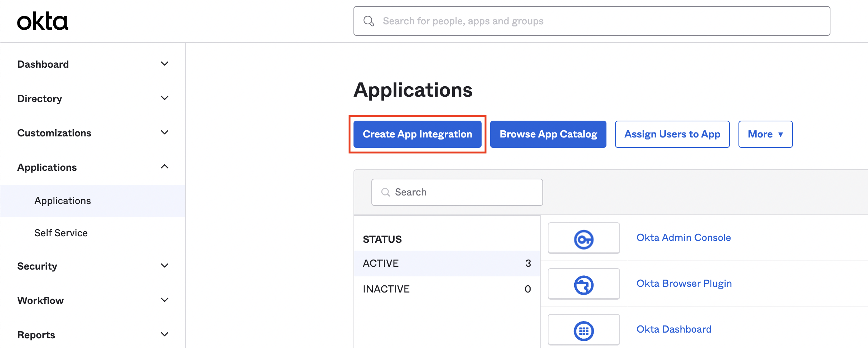The image size is (868, 348).
Task: Expand the Dashboard sidebar section
Action: 43,64
